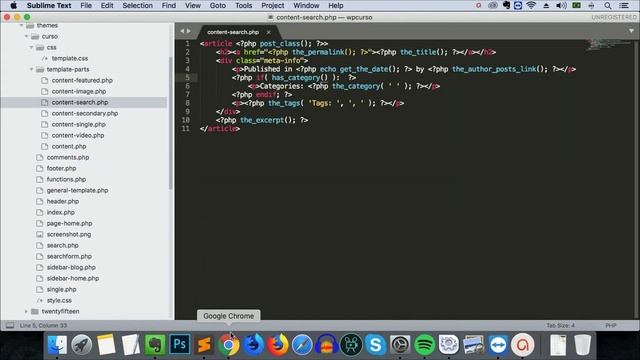This screenshot has height=360, width=640.
Task: Open tab list dropdown arrow at right
Action: [631, 31]
